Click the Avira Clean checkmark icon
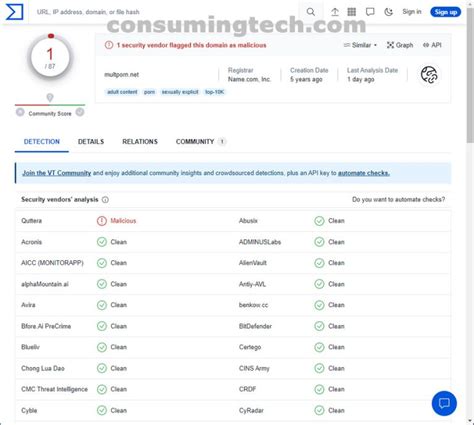 point(102,305)
